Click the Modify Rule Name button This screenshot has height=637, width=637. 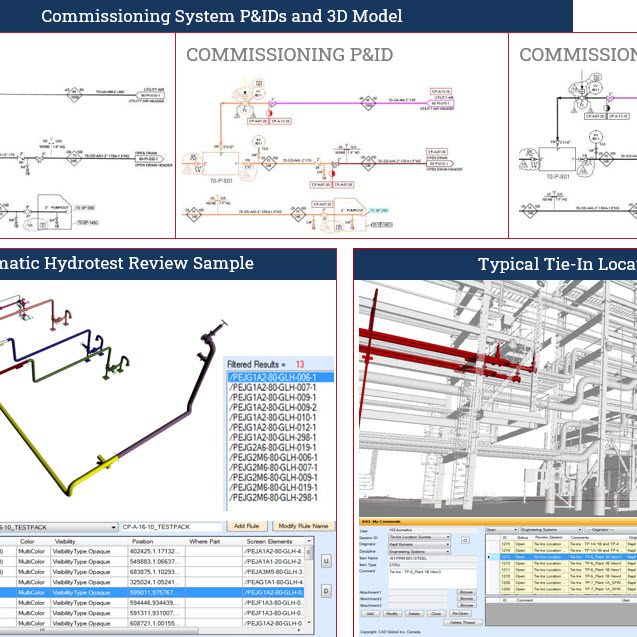303,526
